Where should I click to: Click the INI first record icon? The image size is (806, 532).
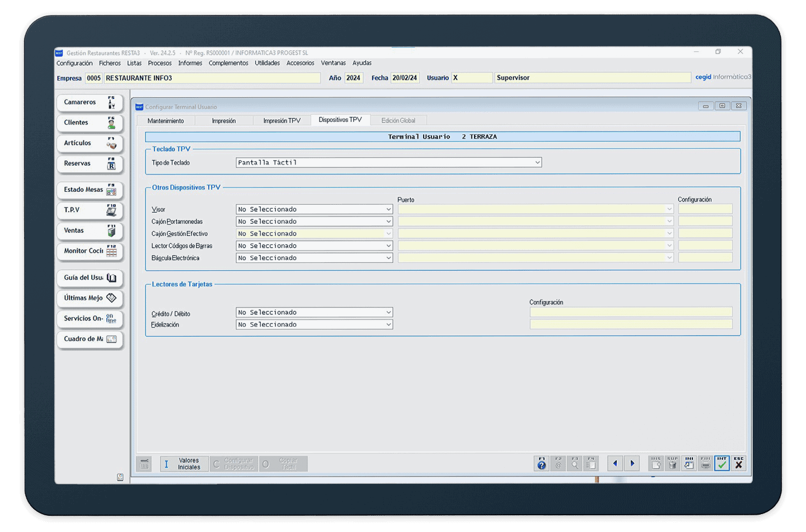[x=689, y=463]
